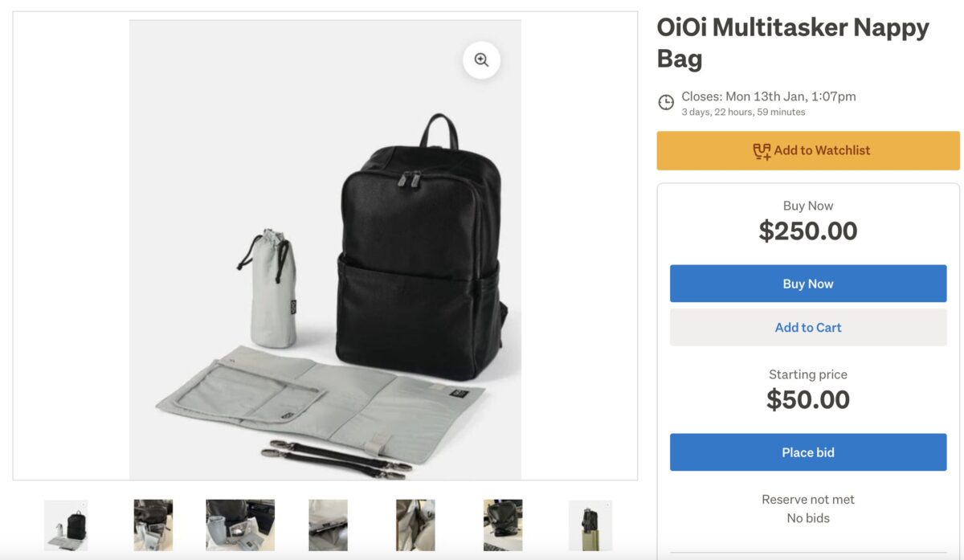Image resolution: width=964 pixels, height=560 pixels.
Task: Select the third, wider photo thumbnail
Action: pyautogui.click(x=240, y=525)
